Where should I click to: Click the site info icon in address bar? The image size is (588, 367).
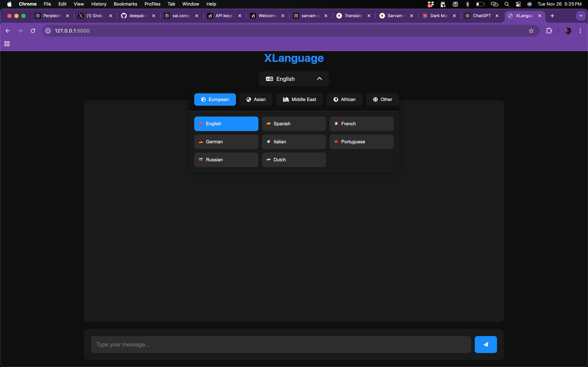pyautogui.click(x=48, y=31)
